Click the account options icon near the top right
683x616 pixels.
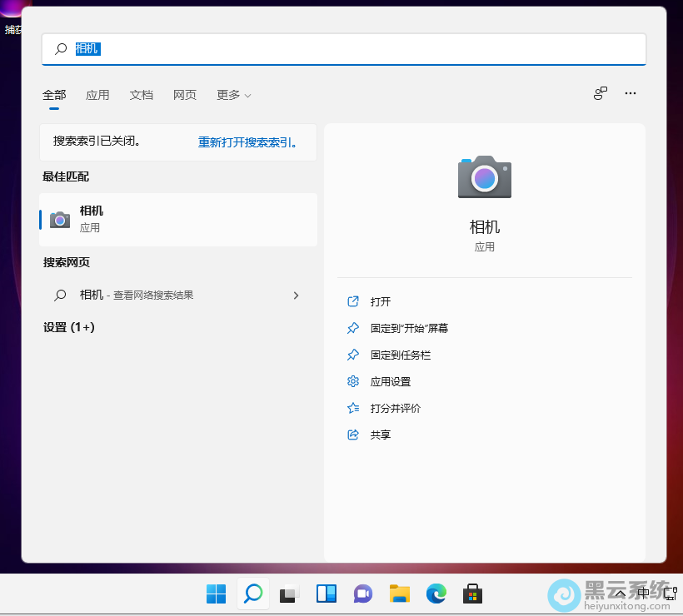click(x=601, y=93)
